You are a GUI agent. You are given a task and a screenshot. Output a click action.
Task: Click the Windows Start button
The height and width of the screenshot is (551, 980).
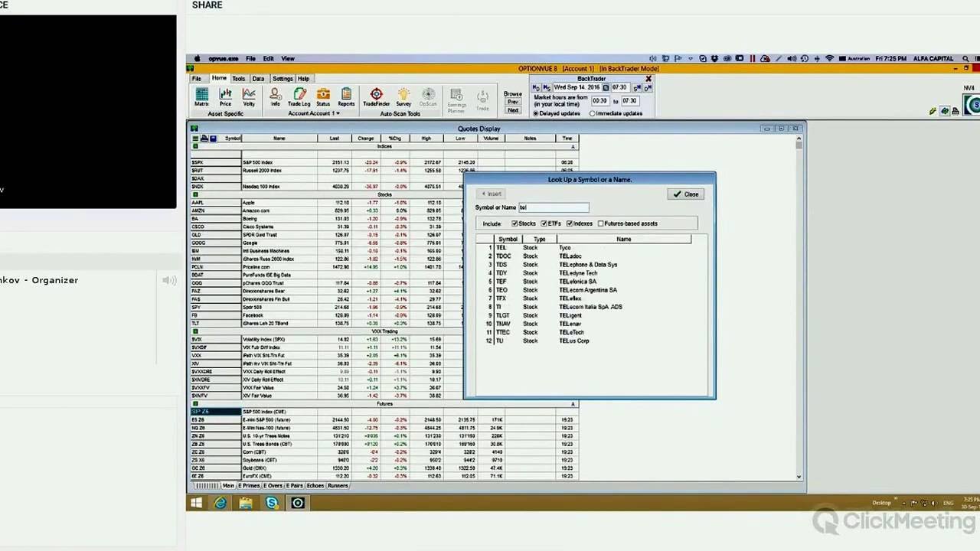click(x=196, y=503)
